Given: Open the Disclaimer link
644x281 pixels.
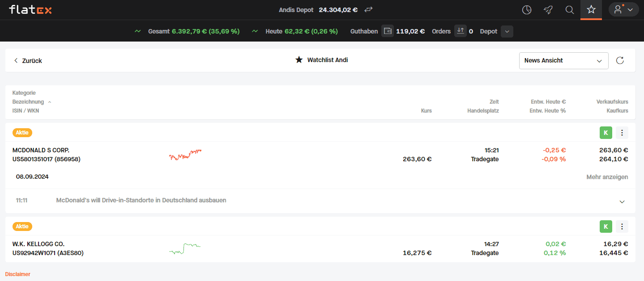Looking at the screenshot, I should tap(17, 274).
